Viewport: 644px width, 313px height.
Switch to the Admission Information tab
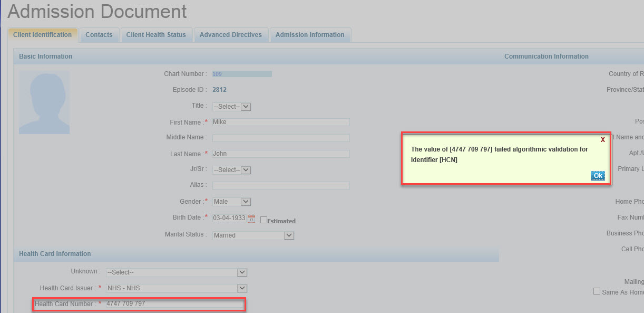tap(310, 35)
